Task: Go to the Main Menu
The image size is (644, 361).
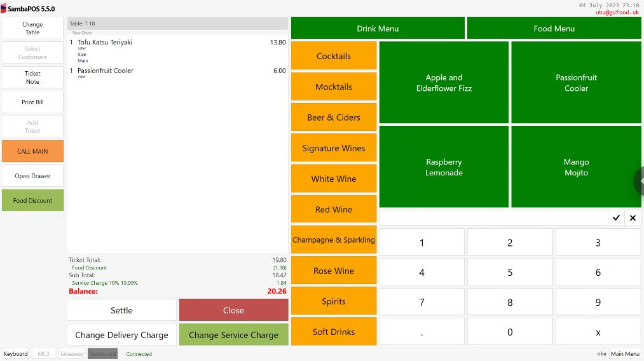Action: click(625, 353)
